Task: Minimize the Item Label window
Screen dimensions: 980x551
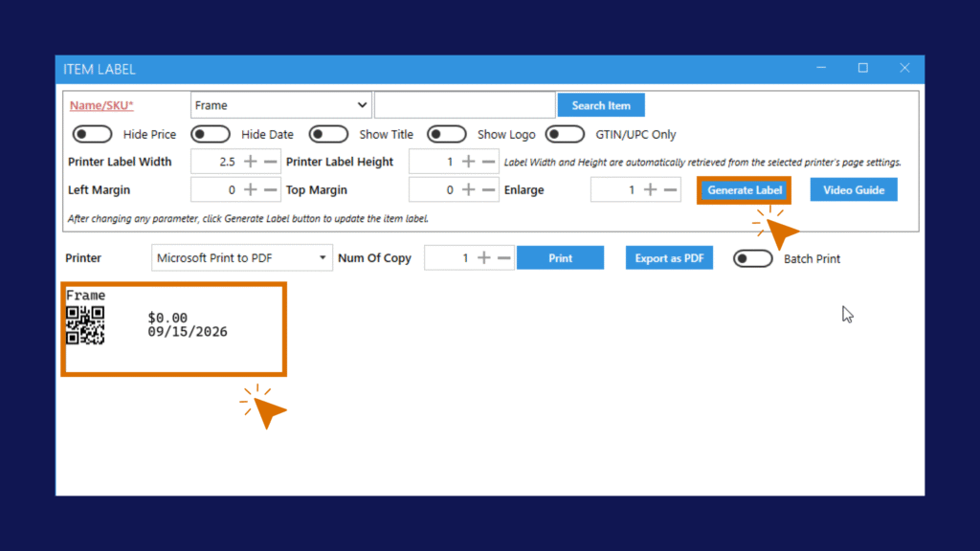Action: pos(821,68)
